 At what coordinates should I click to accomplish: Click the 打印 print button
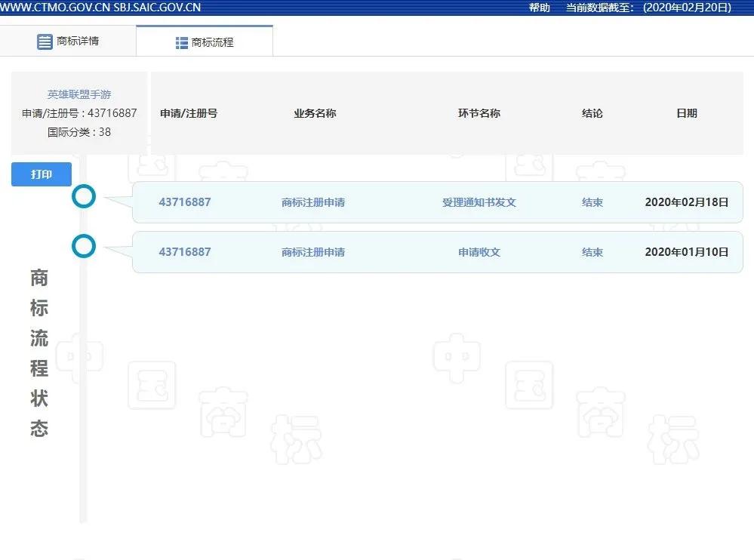click(x=41, y=174)
